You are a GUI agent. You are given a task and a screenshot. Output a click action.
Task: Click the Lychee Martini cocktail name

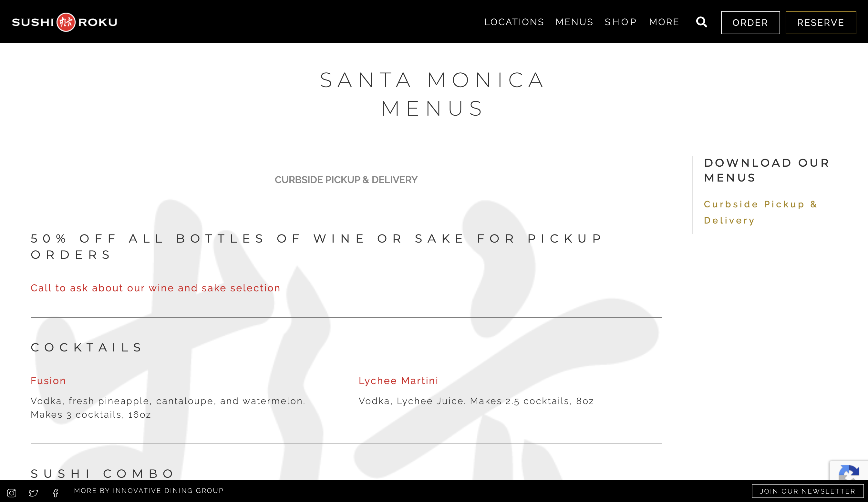click(x=398, y=381)
